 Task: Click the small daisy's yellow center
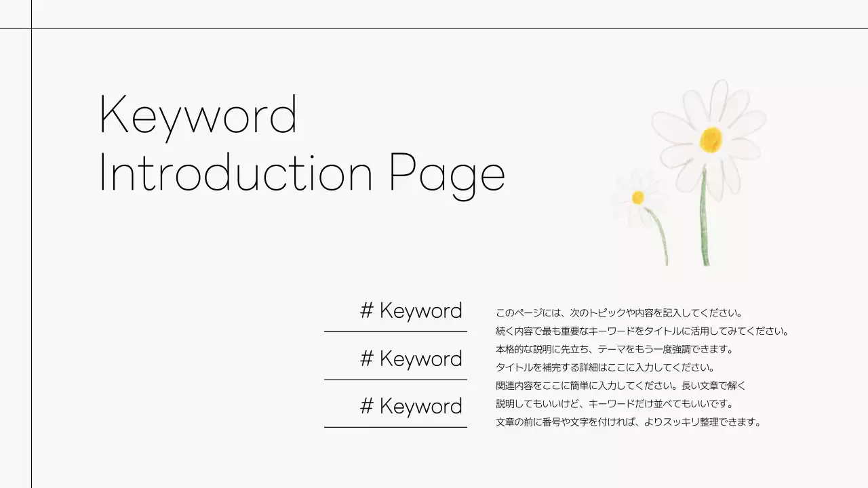638,197
